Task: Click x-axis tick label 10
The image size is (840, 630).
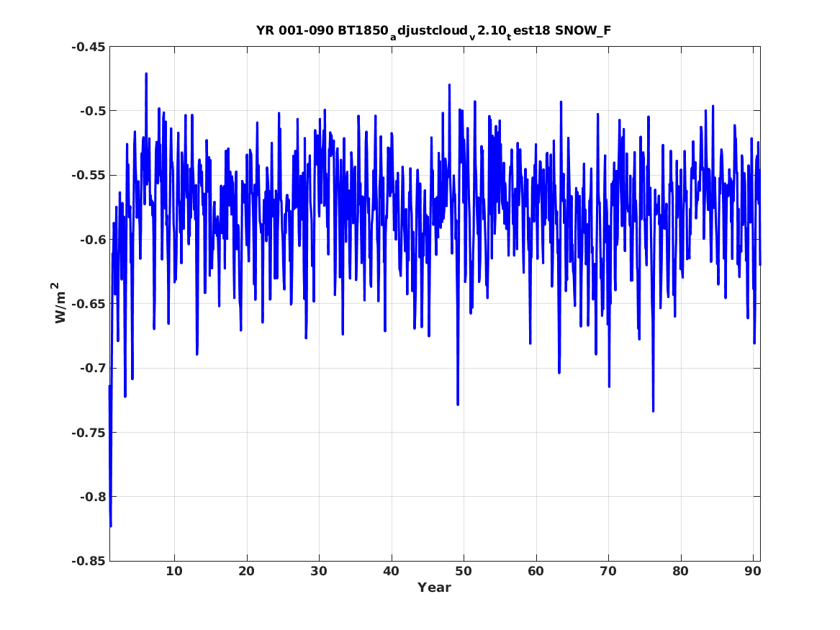Action: point(174,572)
